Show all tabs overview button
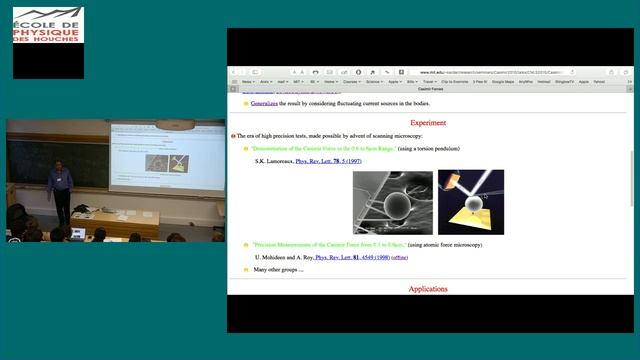Viewport: 640px width, 360px height. coord(626,72)
